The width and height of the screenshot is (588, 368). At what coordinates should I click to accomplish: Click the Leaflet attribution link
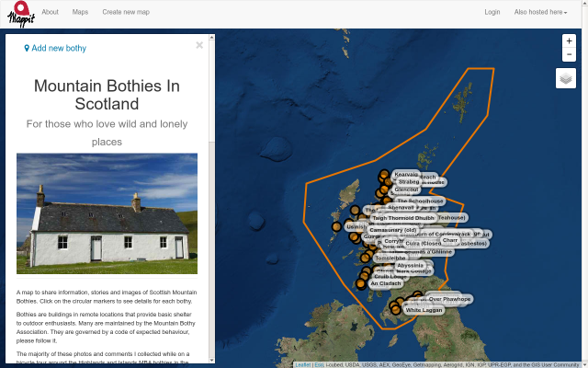click(302, 365)
